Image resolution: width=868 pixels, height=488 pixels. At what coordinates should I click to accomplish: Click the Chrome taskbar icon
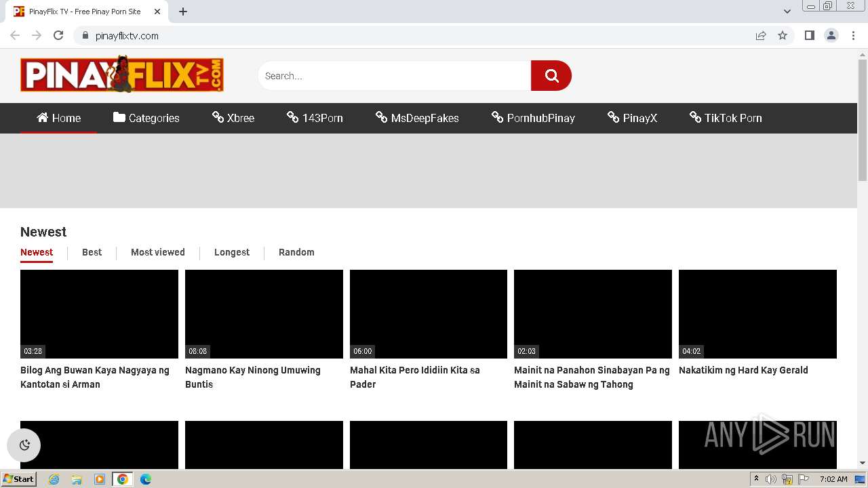tap(123, 479)
